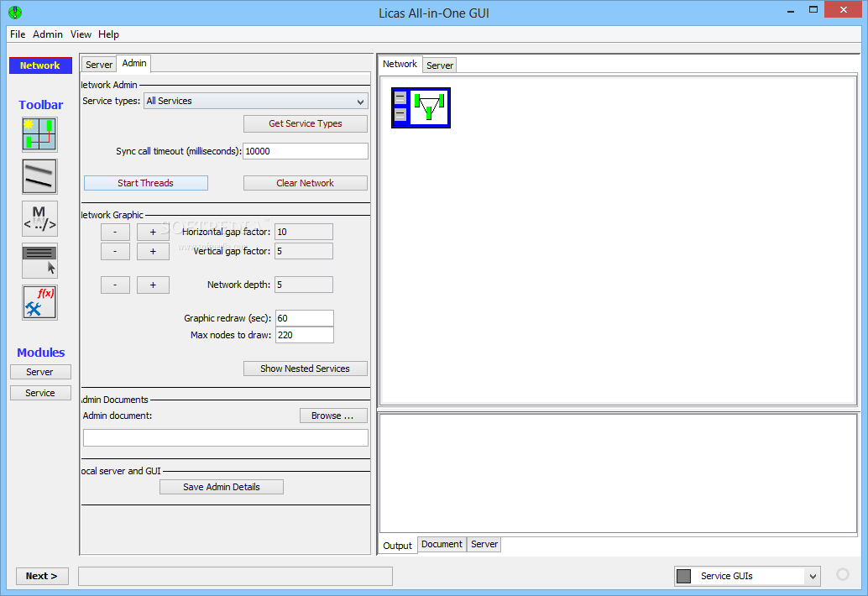This screenshot has width=868, height=596.
Task: Click the Horizontal gap factor field
Action: [x=304, y=232]
